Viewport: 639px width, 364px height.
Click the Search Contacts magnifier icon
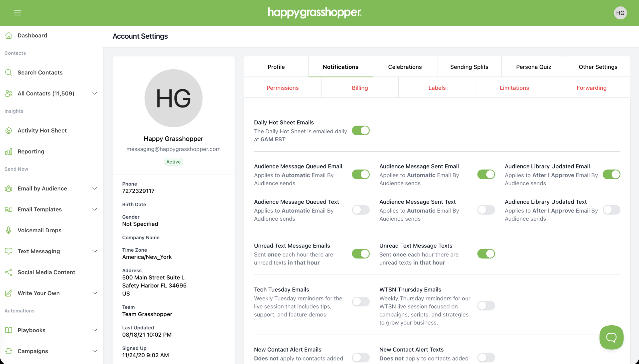[x=8, y=73]
